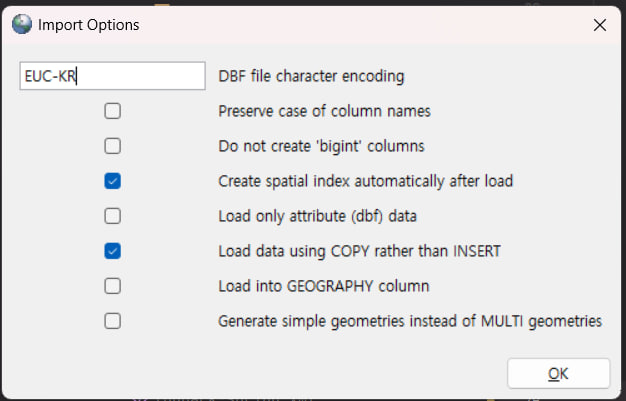Click the 'Load data using COPY rather than INSERT' text
Viewport: 626px width, 401px height.
point(359,251)
